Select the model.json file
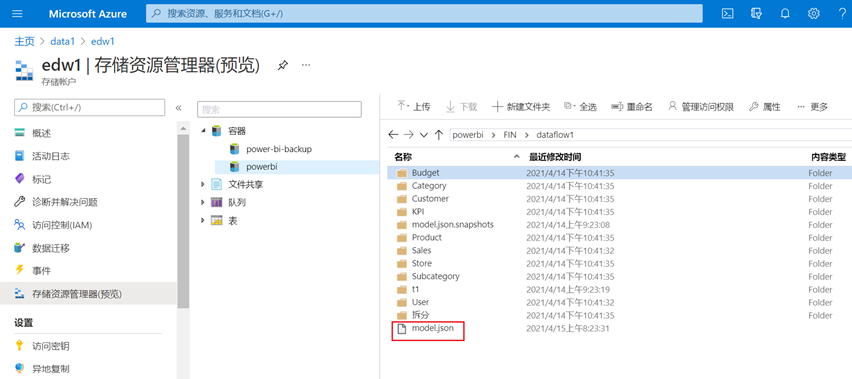 433,328
